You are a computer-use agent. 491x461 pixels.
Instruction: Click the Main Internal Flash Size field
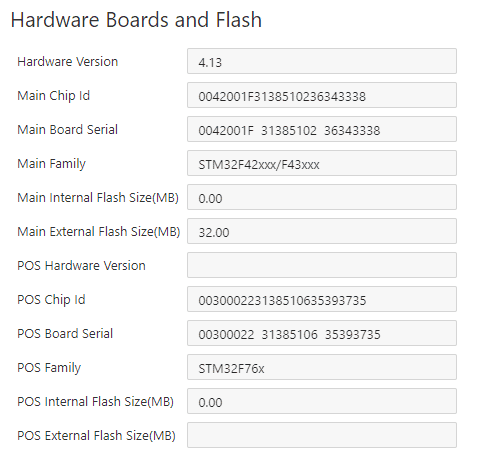click(x=322, y=197)
